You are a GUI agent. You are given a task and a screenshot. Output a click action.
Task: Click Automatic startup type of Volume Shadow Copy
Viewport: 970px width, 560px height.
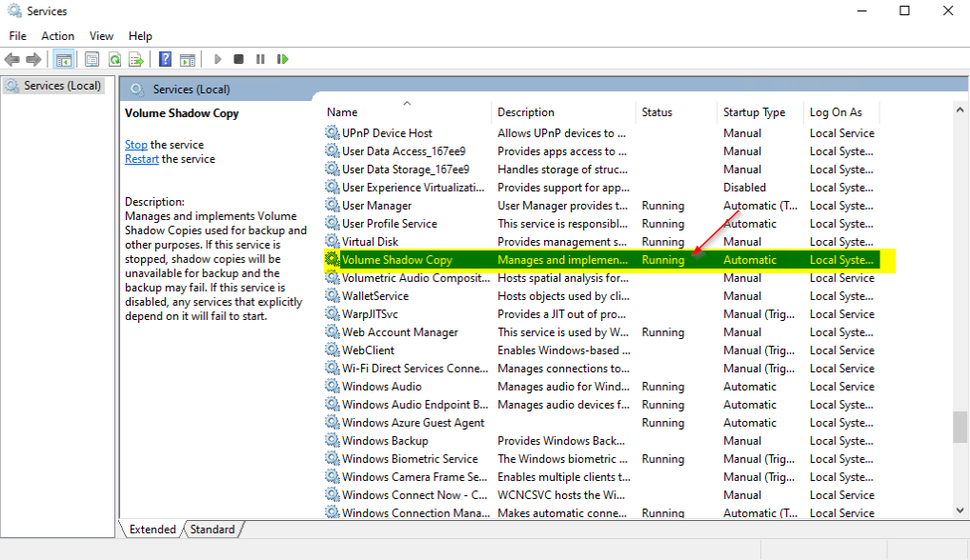tap(750, 260)
